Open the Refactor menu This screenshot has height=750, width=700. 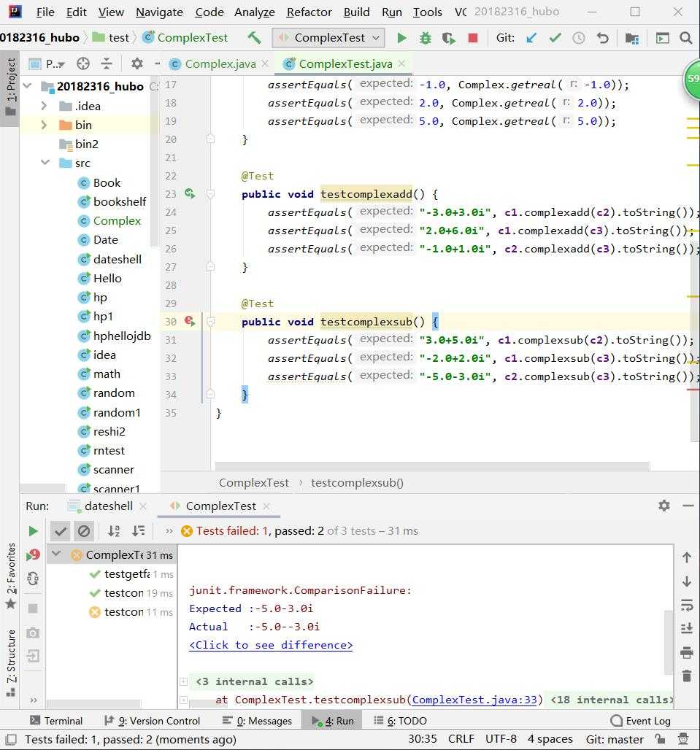309,12
